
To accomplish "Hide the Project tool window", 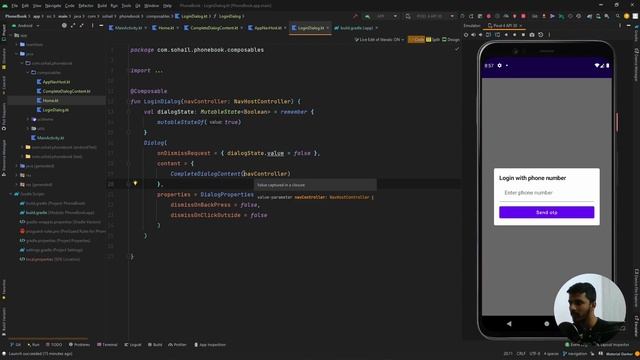I will point(101,25).
